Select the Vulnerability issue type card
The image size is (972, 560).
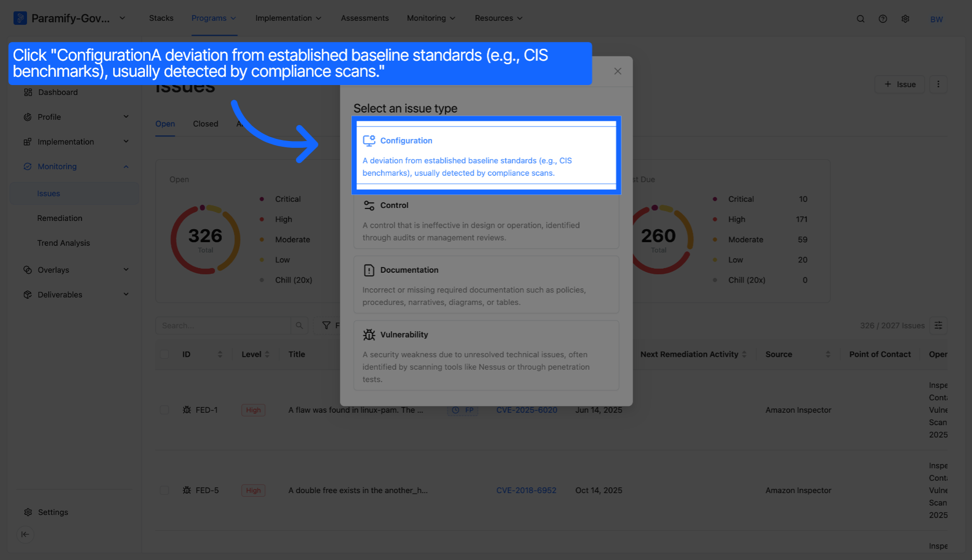click(x=486, y=356)
